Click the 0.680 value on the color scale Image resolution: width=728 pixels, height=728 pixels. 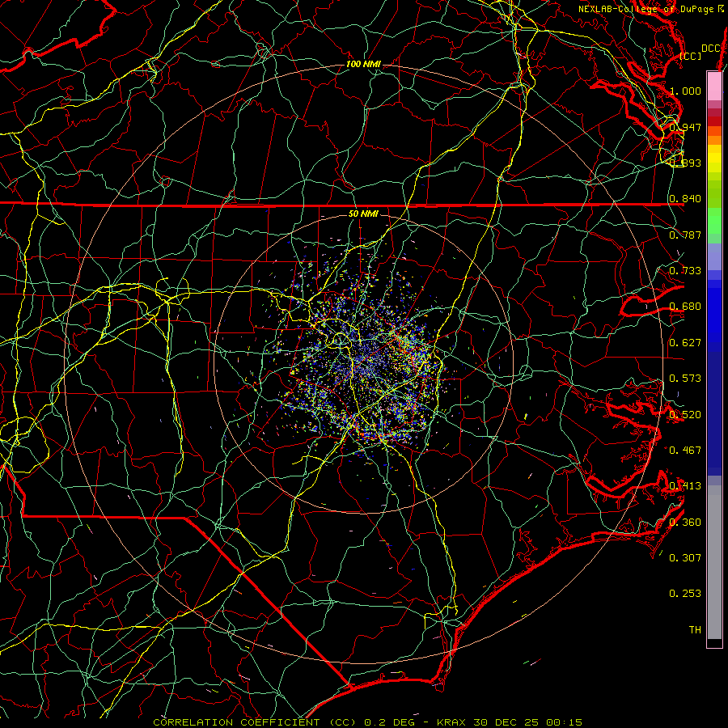point(685,307)
